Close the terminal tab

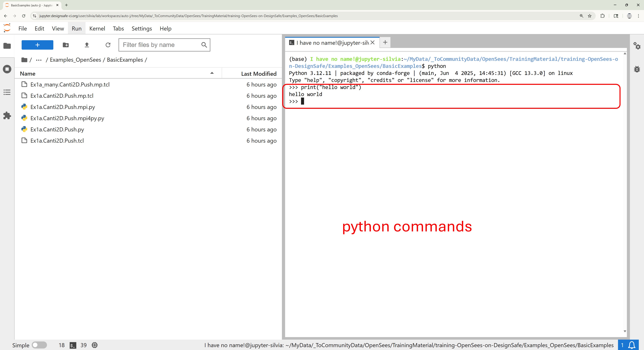[x=372, y=42]
